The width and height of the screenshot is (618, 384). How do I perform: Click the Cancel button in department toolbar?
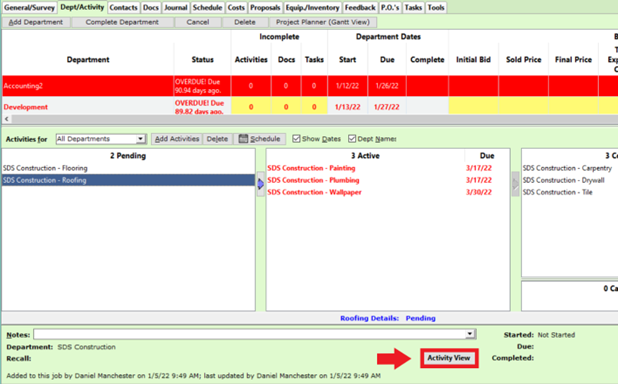(x=198, y=22)
